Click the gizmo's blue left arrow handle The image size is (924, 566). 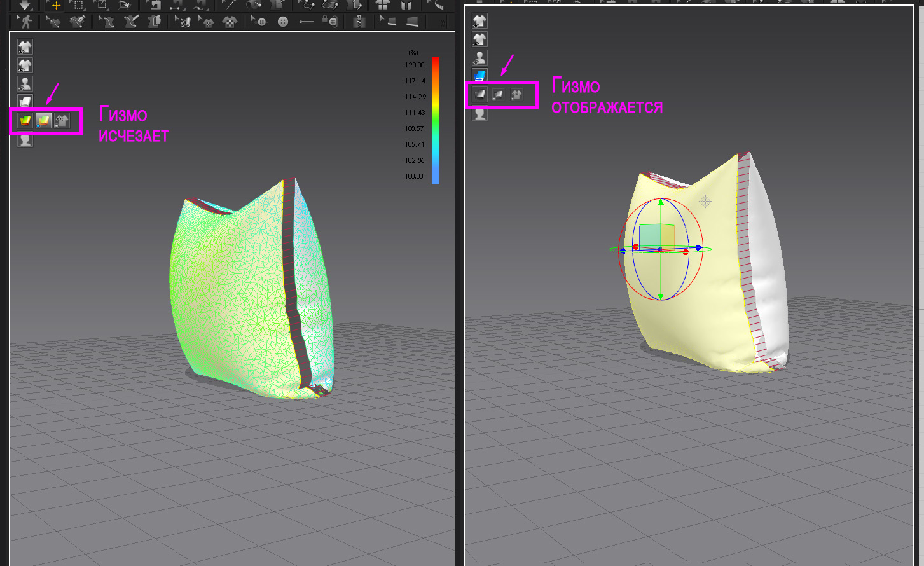pyautogui.click(x=624, y=251)
